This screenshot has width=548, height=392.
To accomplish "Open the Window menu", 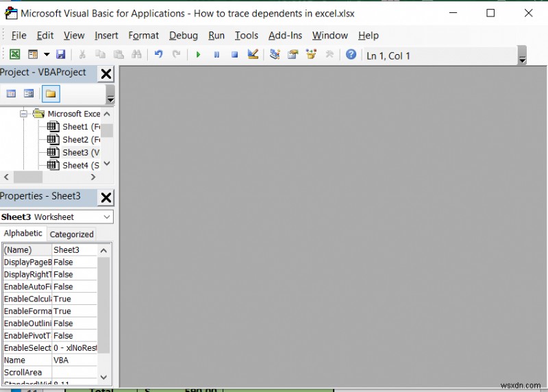I will point(330,36).
